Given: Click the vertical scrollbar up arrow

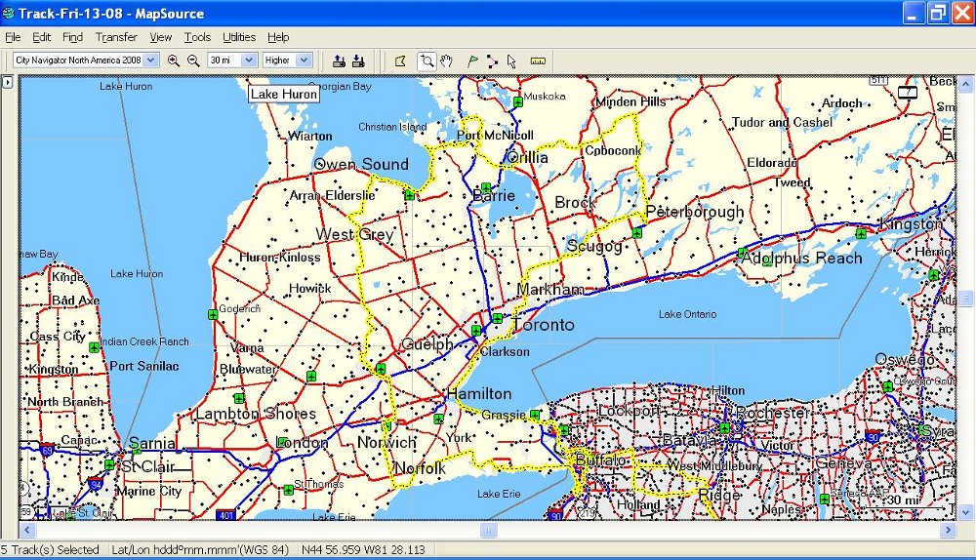Looking at the screenshot, I should (x=966, y=83).
